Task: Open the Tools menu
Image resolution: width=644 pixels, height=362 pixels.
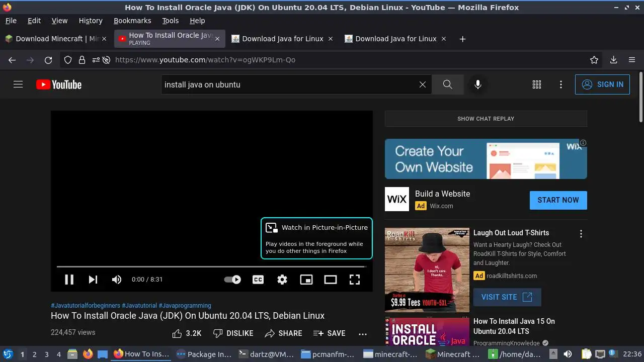Action: tap(171, 21)
